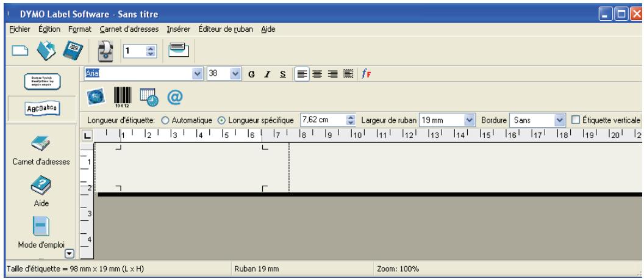Print label with the label printer icon
Image resolution: width=644 pixels, height=279 pixels.
(105, 51)
